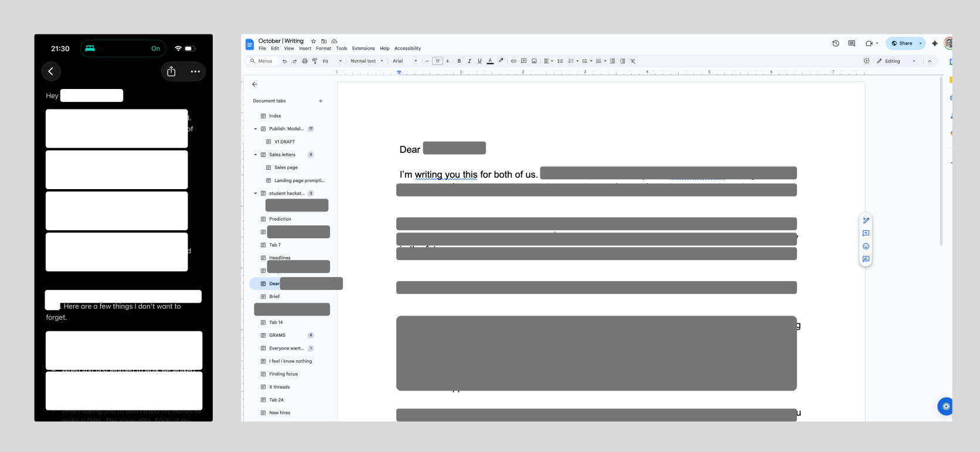The width and height of the screenshot is (980, 452).
Task: Switch to the Prediction document tab
Action: pos(280,219)
